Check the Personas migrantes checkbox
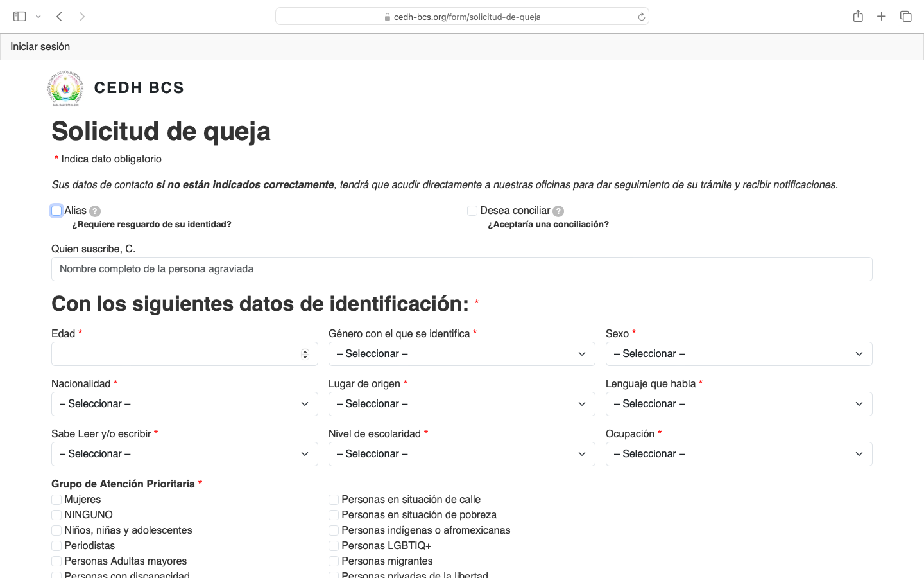924x578 pixels. (x=334, y=561)
